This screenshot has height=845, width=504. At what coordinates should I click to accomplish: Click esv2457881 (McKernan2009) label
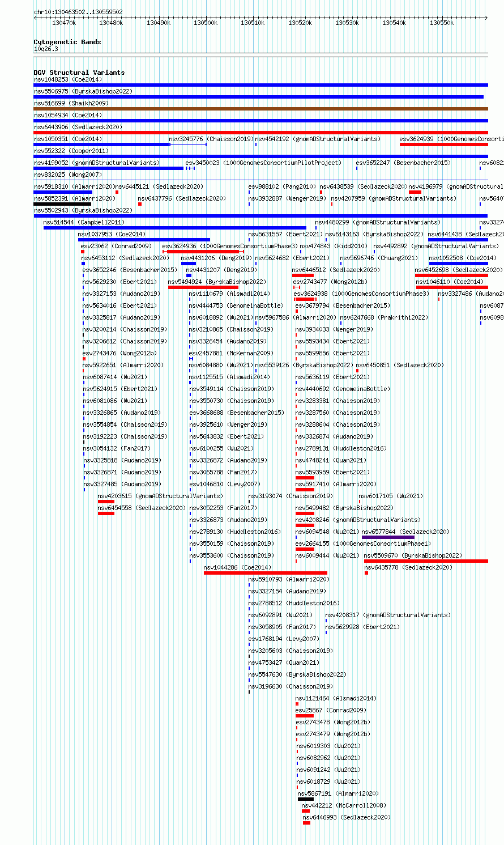(230, 354)
